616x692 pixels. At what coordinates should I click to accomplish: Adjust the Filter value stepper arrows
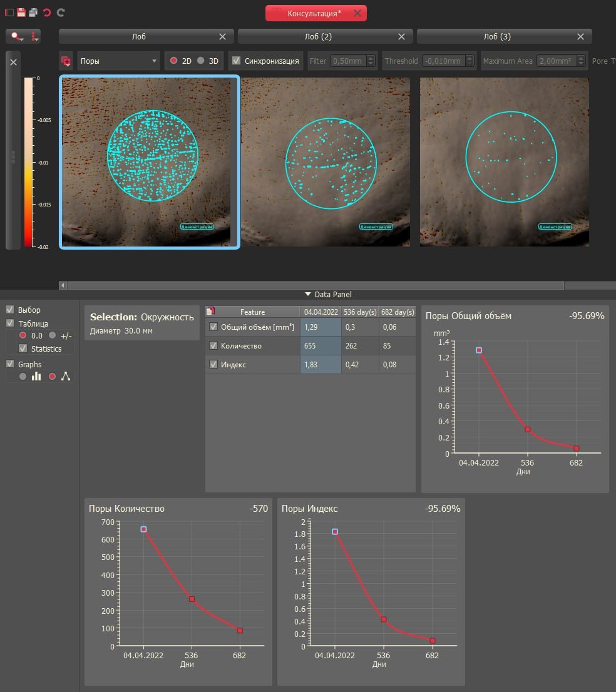click(371, 61)
